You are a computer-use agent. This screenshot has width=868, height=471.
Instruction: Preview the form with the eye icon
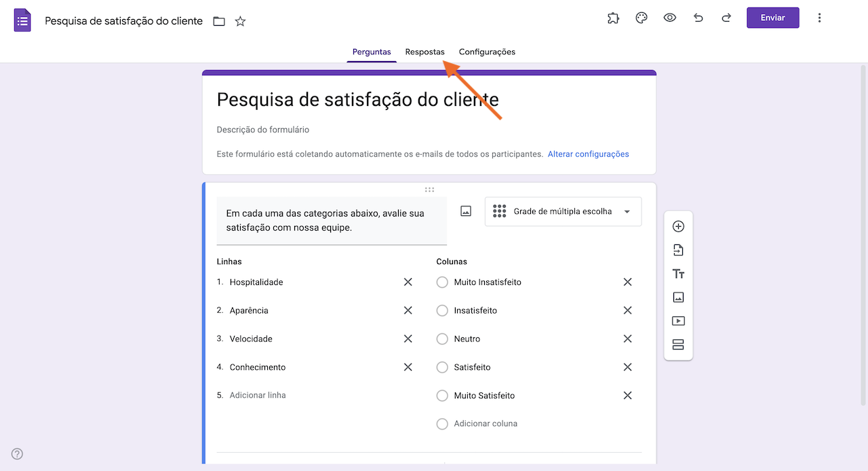[669, 18]
